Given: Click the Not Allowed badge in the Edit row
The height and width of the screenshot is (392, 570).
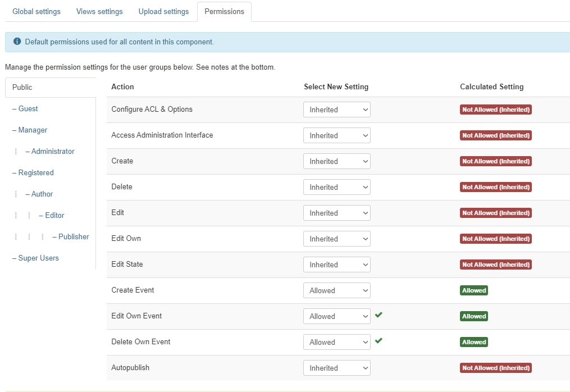Looking at the screenshot, I should [495, 213].
